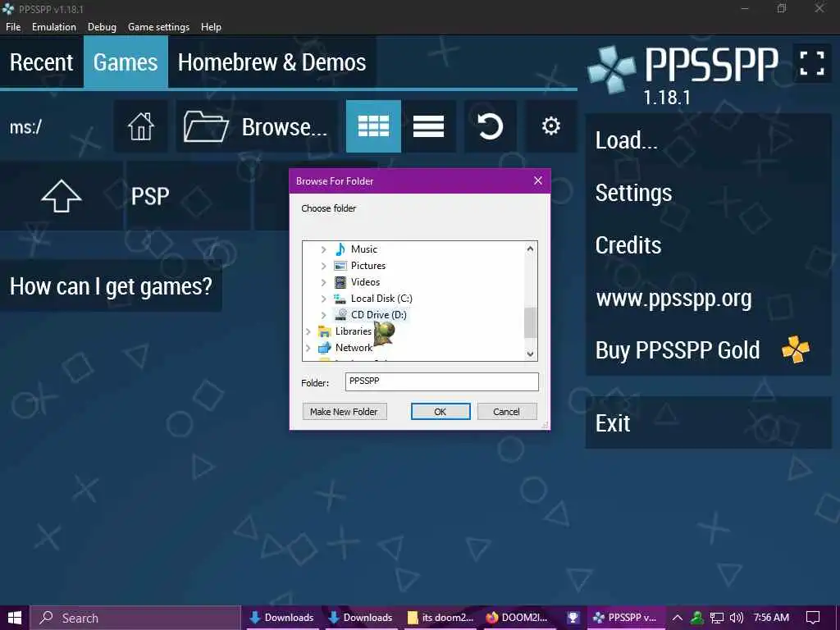
Task: Select Videos in folder tree
Action: click(365, 282)
